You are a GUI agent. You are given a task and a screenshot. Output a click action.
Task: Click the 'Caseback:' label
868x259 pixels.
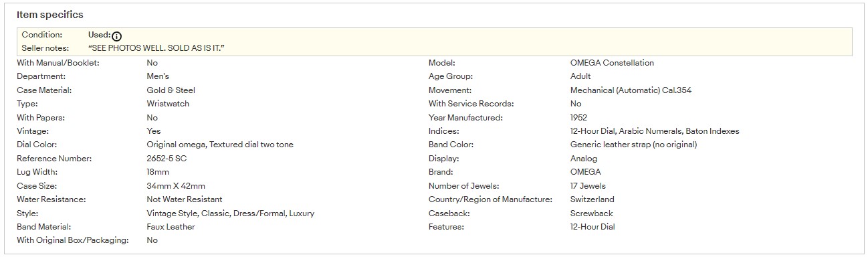click(449, 213)
